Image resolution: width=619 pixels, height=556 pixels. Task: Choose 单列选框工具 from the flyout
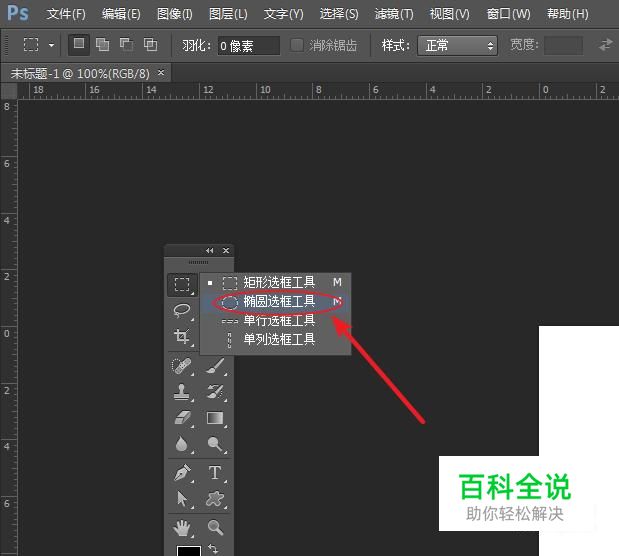pos(276,340)
